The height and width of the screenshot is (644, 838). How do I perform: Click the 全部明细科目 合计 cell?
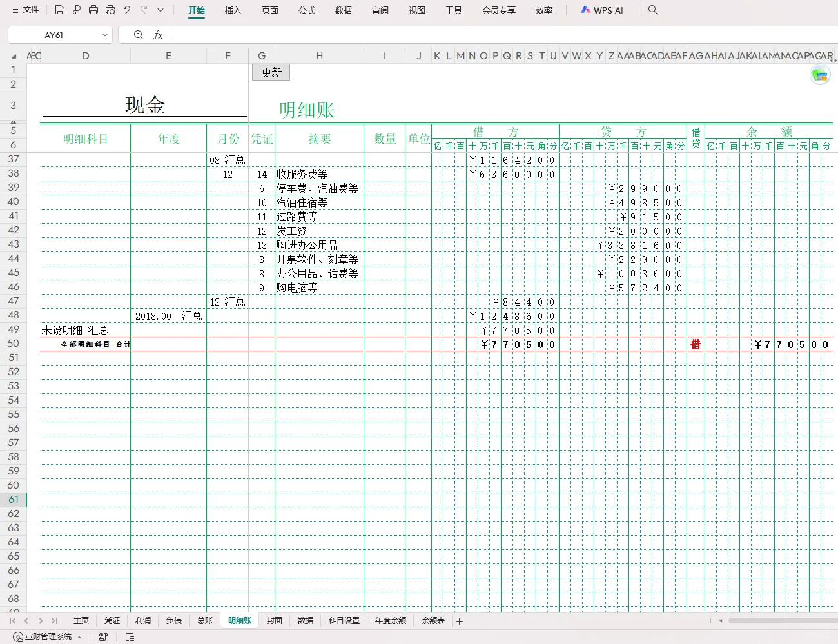click(x=85, y=344)
